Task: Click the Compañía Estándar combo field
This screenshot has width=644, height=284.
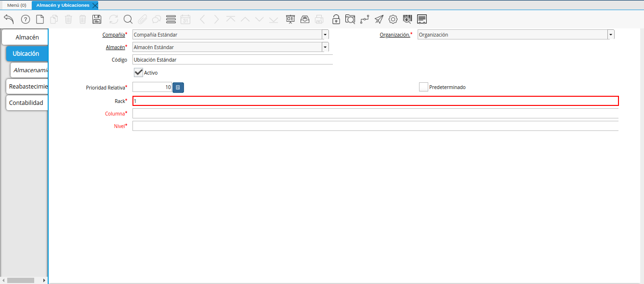Action: [227, 35]
